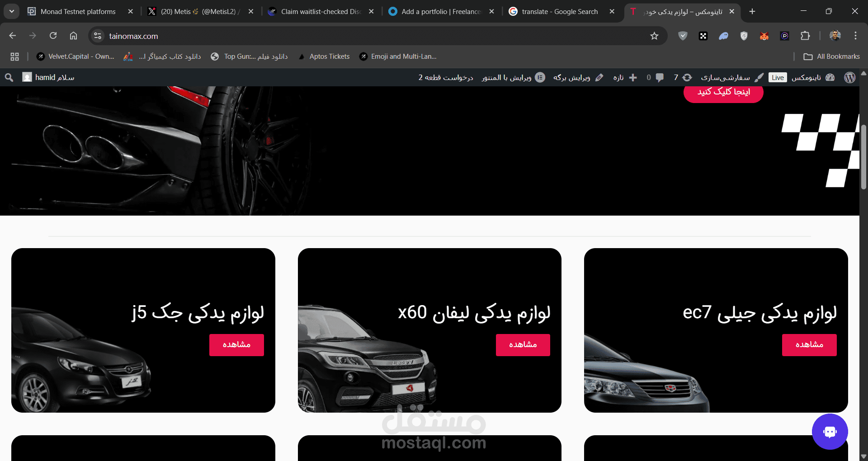
Task: Open the shield extension icon
Action: 683,36
